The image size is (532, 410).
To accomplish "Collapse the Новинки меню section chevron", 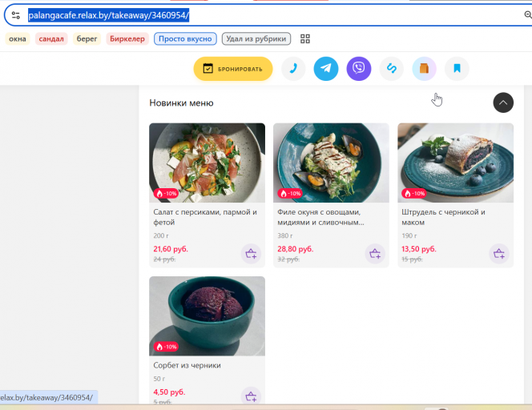I will tap(503, 102).
